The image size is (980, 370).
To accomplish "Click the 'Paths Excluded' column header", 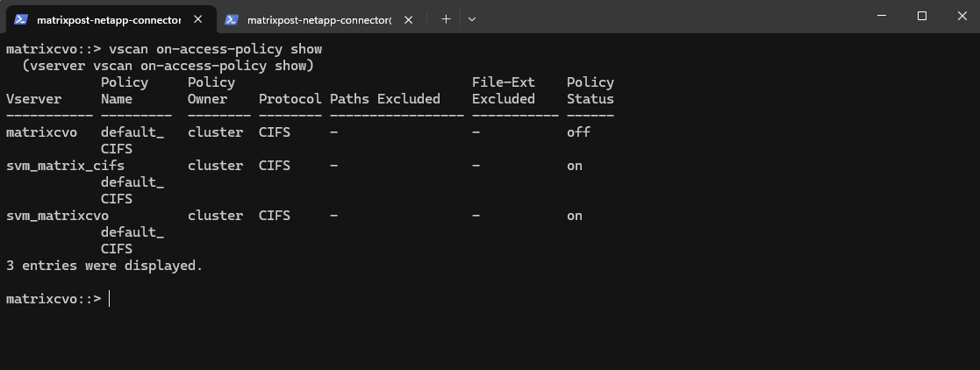I will 384,99.
